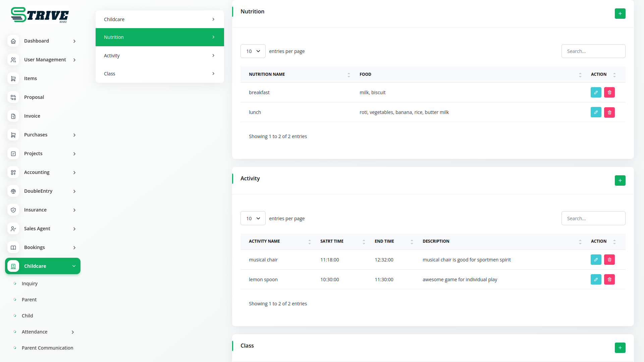Select Class in the settings submenu
The height and width of the screenshot is (362, 644).
pos(160,74)
